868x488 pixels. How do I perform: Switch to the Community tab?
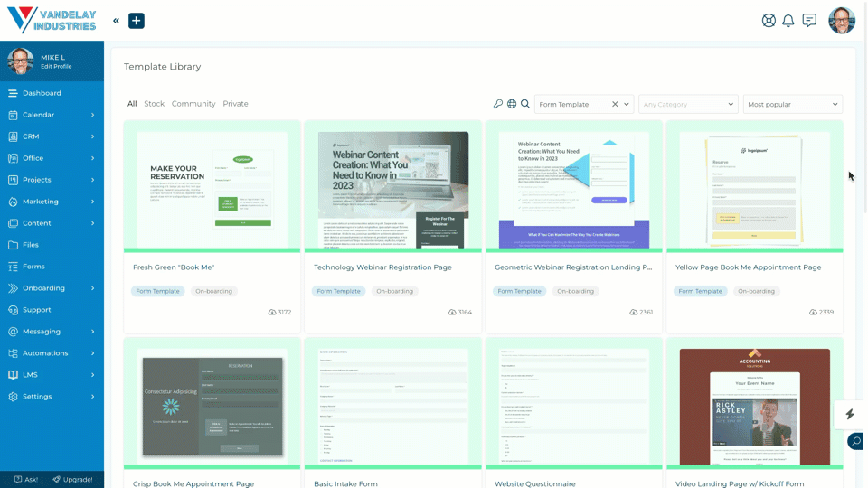[193, 103]
